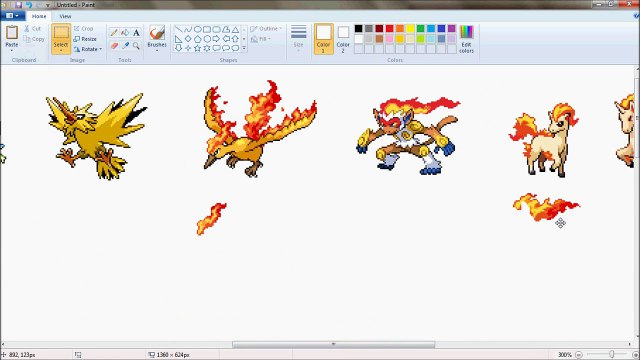Viewport: 640px width, 360px height.
Task: Open the shape Outline dropdown
Action: pos(266,29)
